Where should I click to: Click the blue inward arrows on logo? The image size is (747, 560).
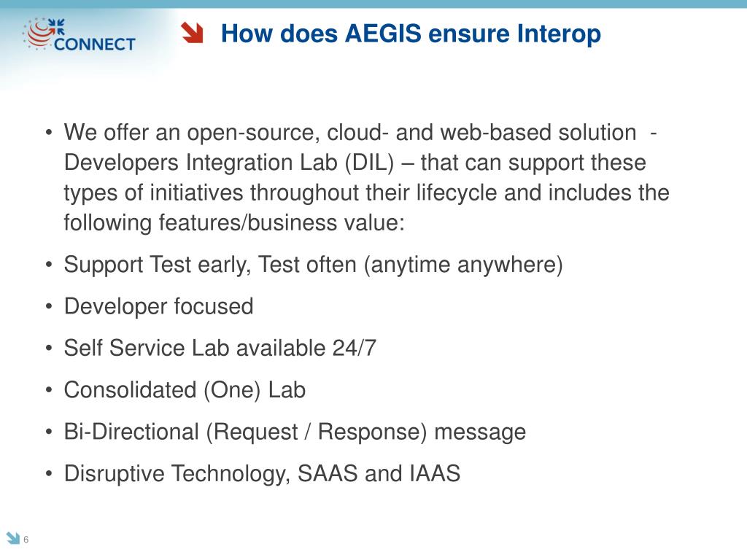(x=57, y=26)
